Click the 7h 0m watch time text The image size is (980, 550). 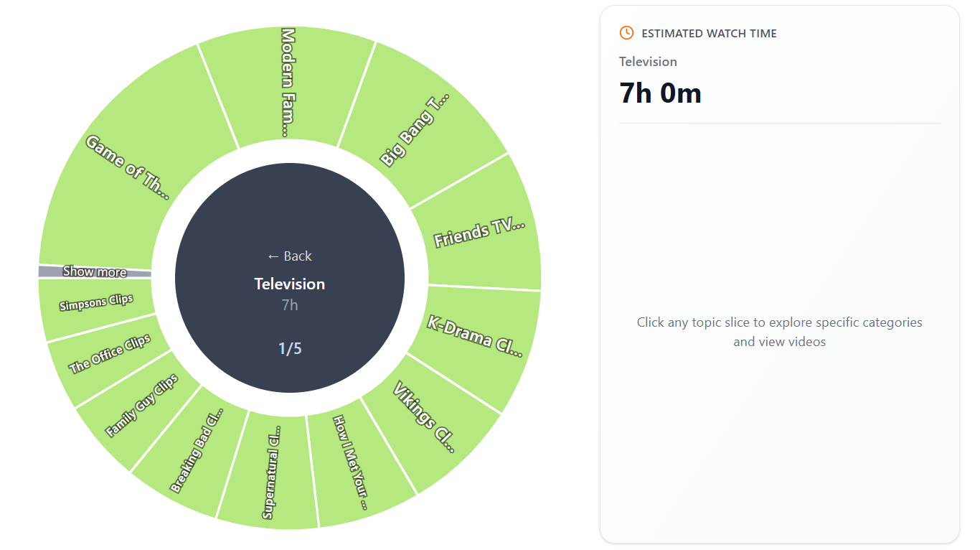660,92
